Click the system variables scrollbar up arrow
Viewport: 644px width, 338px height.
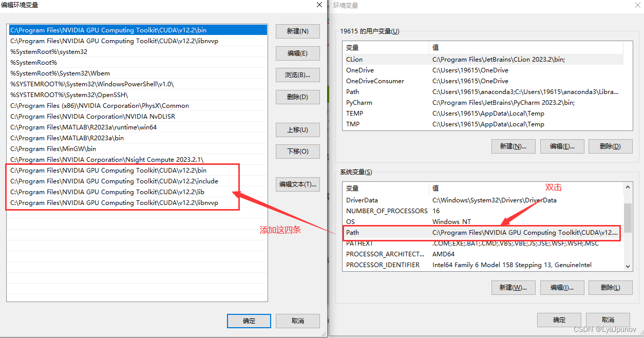pos(628,187)
